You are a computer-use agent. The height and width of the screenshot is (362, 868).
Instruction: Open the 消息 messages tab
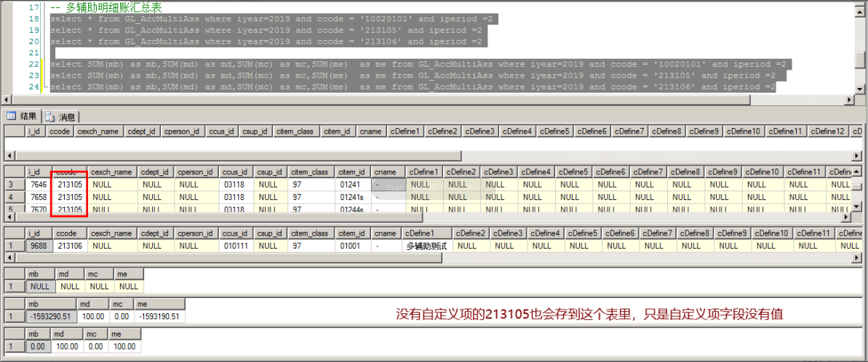[x=61, y=116]
